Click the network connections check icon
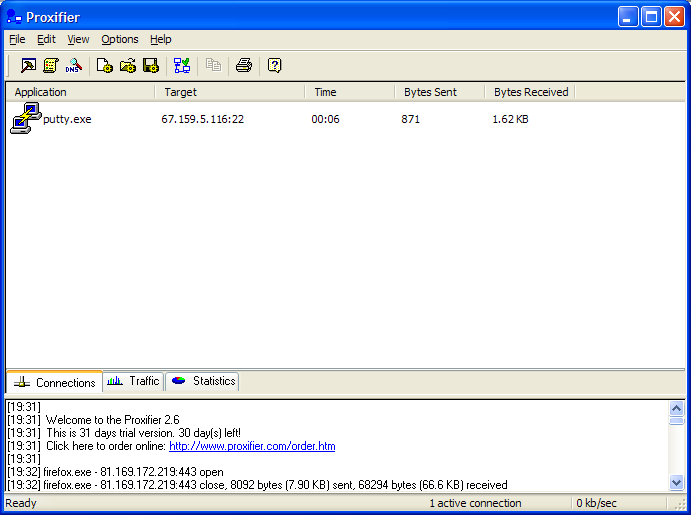 point(182,66)
